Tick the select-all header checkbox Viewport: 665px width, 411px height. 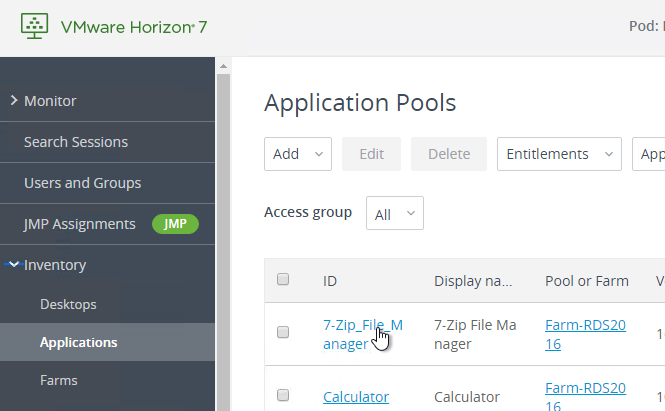tap(283, 279)
